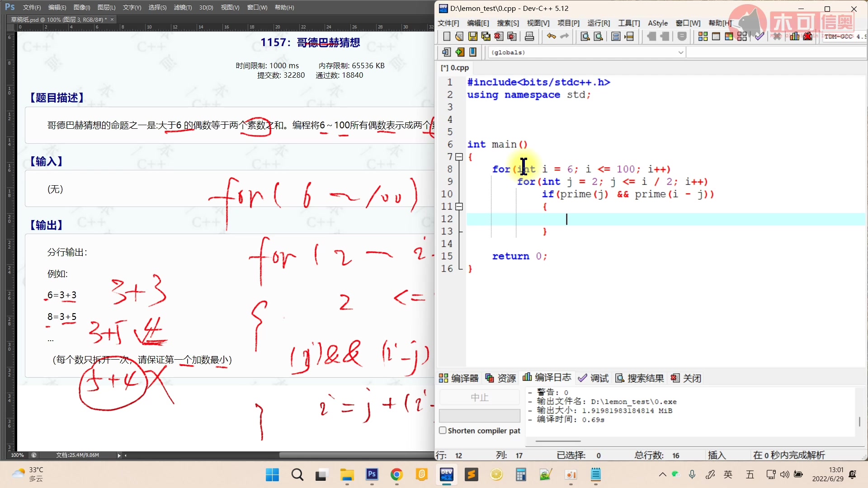Switch to the 调试 bottom tab
This screenshot has height=488, width=868.
click(593, 378)
